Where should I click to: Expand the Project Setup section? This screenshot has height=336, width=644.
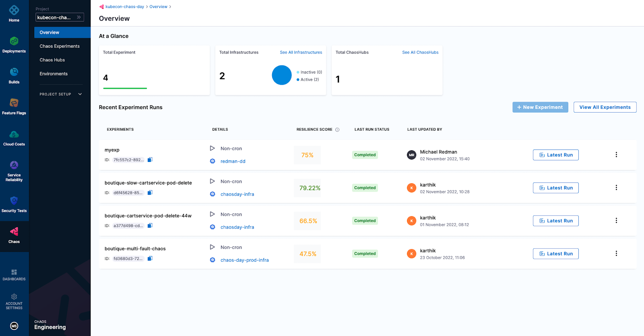61,94
